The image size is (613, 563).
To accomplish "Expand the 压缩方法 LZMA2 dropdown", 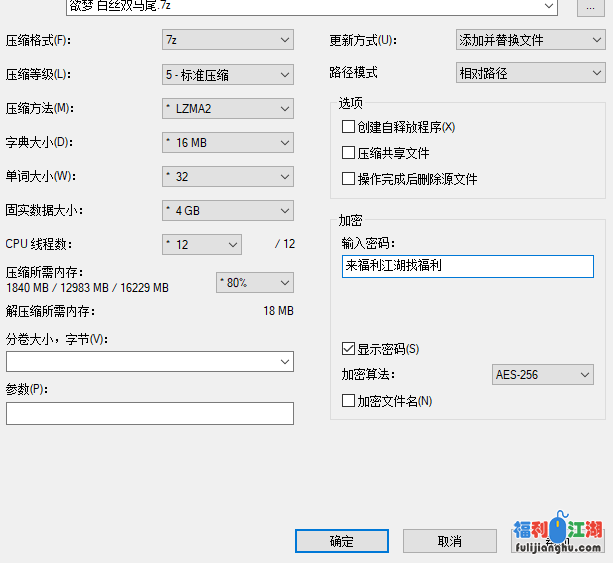I will pos(227,109).
